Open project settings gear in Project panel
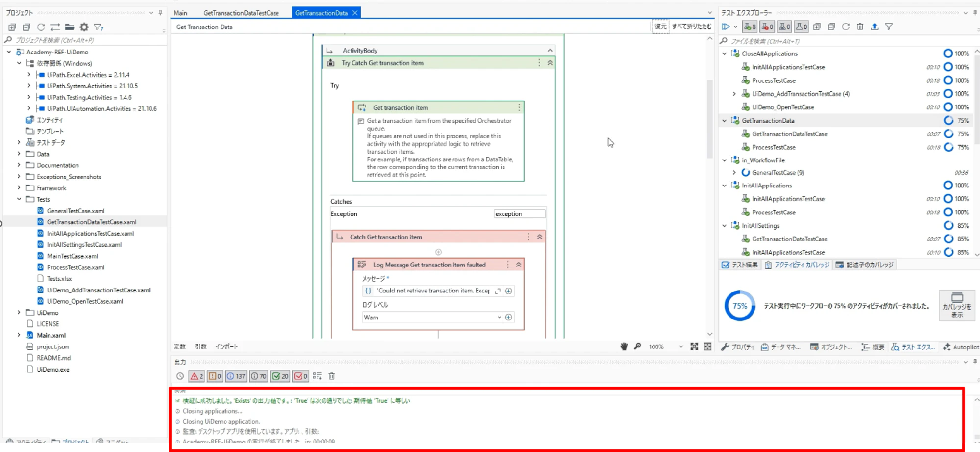This screenshot has height=452, width=980. (x=84, y=27)
